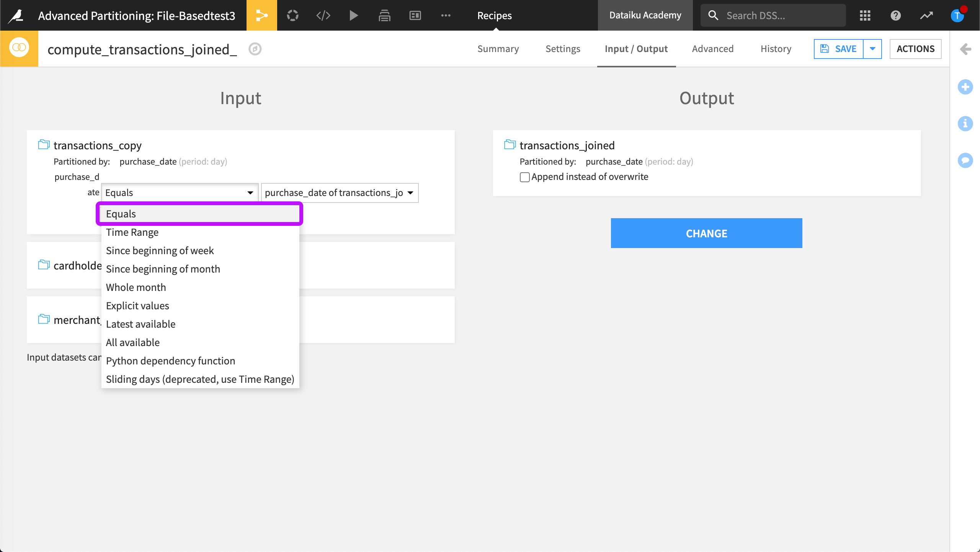980x552 pixels.
Task: Click the play-triangle jobs icon
Action: [x=353, y=15]
